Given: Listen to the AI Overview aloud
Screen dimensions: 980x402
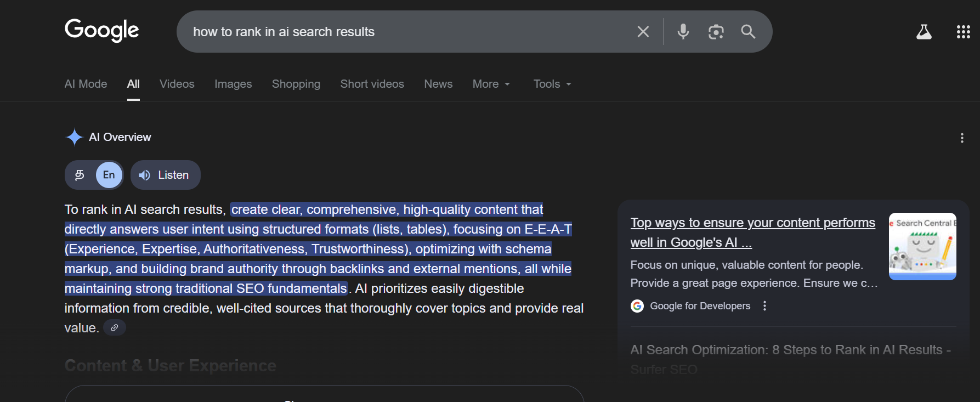Looking at the screenshot, I should (165, 175).
